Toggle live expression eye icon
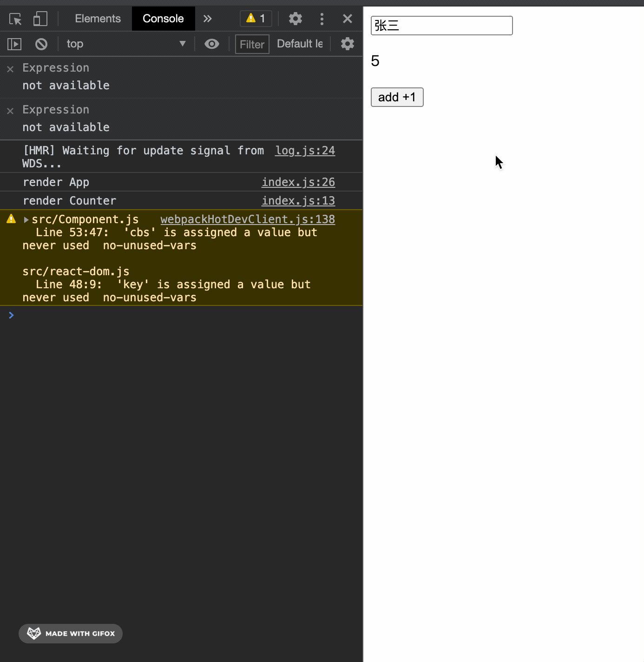644x662 pixels. (212, 44)
